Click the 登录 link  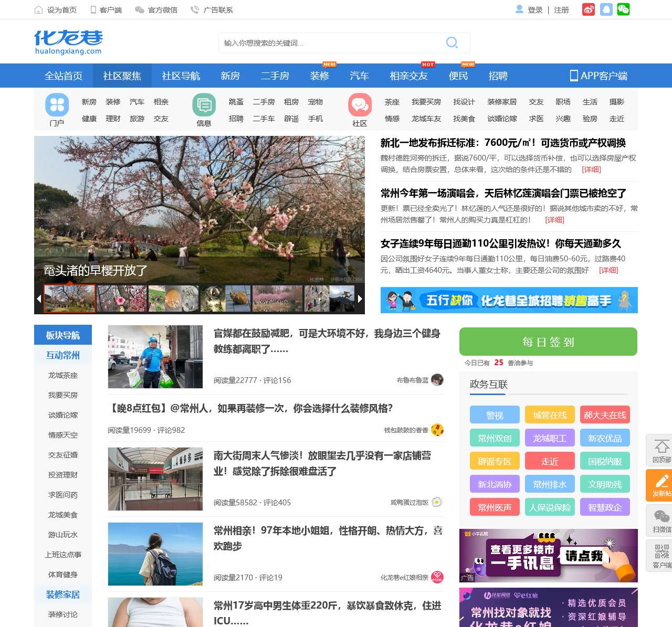pos(535,10)
